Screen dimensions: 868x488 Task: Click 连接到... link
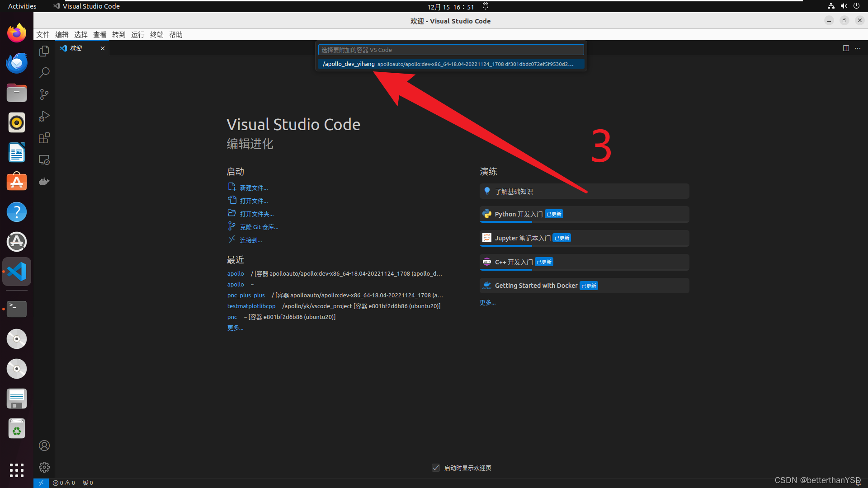pyautogui.click(x=251, y=240)
